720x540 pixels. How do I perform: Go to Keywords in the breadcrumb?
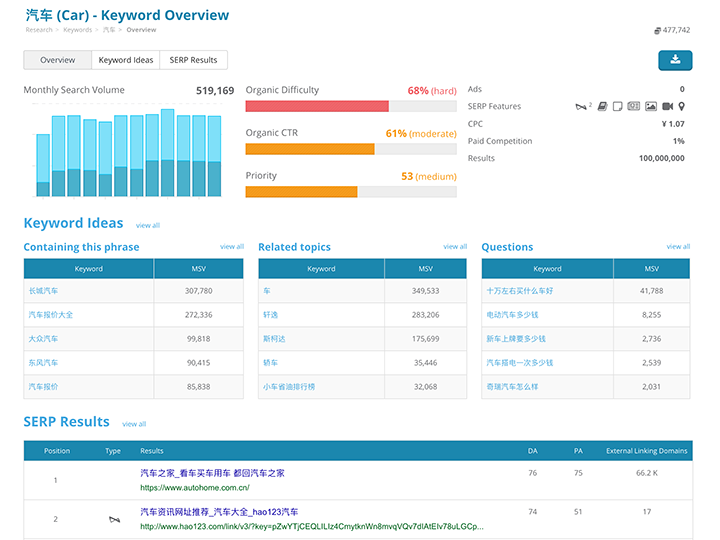coord(77,30)
